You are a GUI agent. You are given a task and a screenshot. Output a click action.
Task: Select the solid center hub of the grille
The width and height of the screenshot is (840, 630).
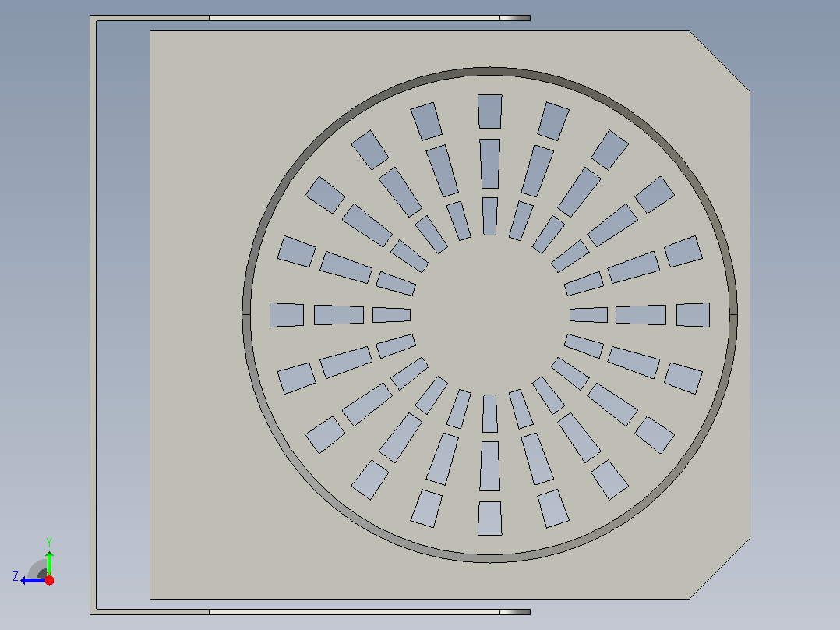click(489, 315)
